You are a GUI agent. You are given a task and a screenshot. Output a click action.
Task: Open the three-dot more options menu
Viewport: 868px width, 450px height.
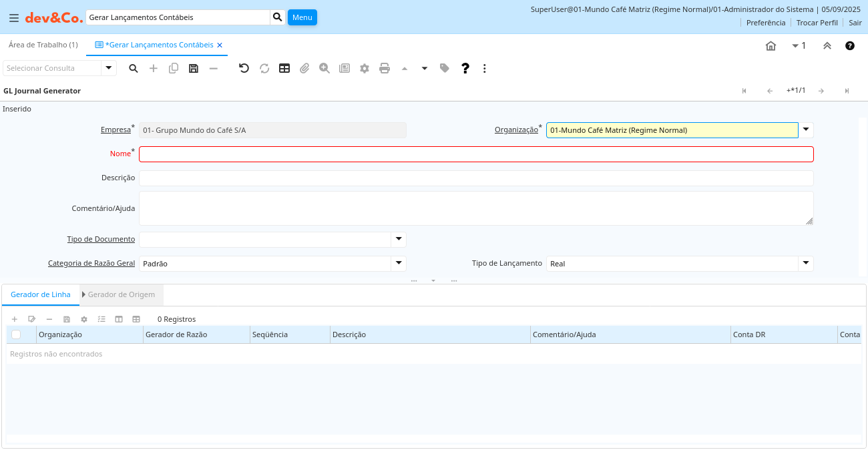[485, 68]
